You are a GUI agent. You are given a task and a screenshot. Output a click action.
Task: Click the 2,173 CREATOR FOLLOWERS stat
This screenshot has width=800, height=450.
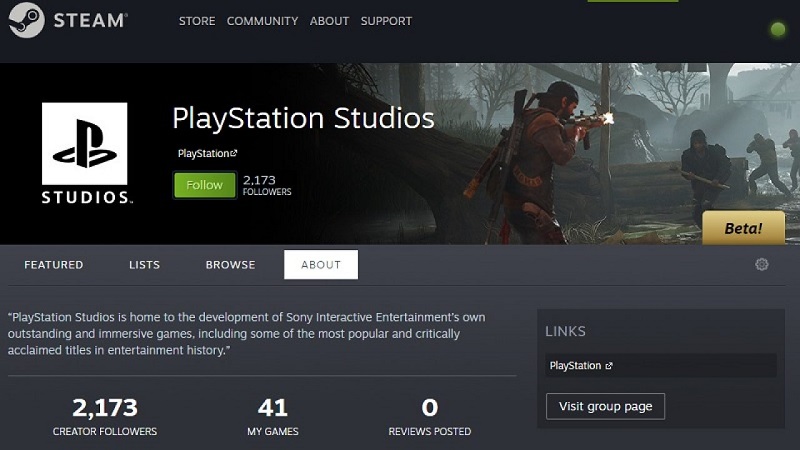click(x=105, y=417)
